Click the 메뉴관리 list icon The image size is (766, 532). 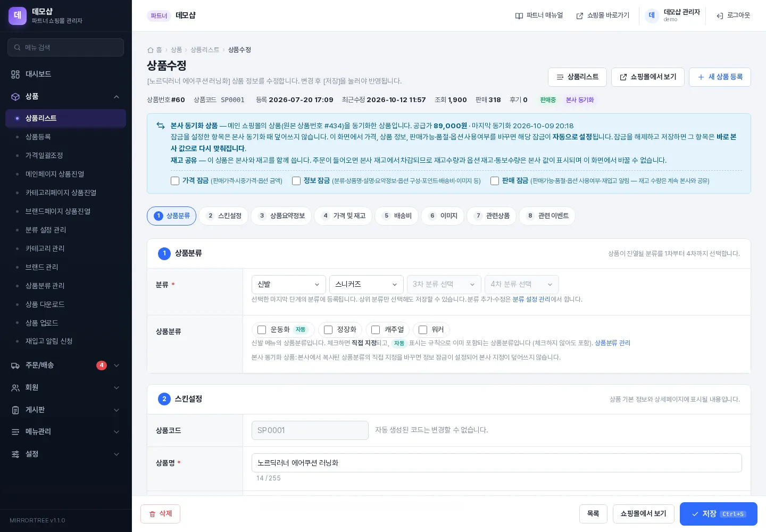point(15,432)
